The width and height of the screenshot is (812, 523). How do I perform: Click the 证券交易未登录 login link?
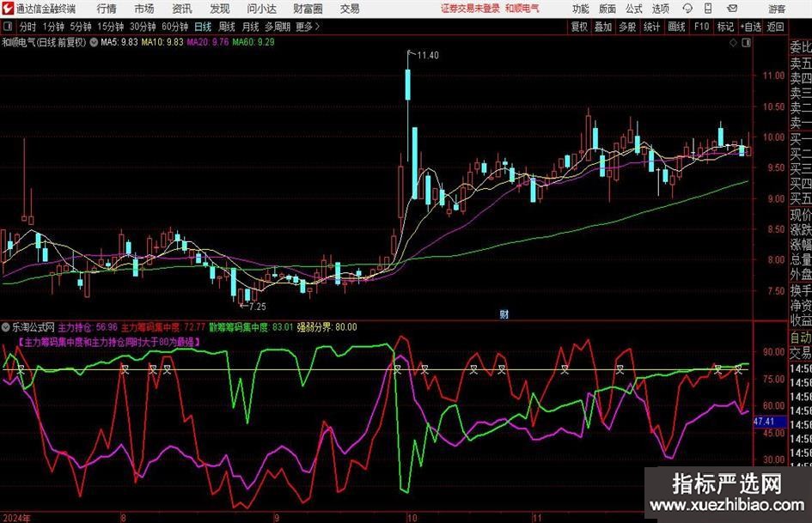point(470,9)
